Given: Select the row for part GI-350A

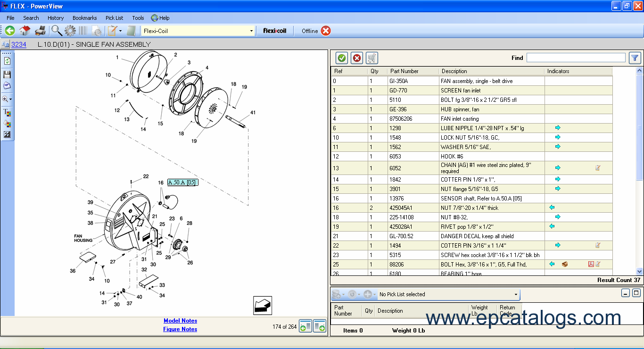Looking at the screenshot, I should click(x=471, y=81).
